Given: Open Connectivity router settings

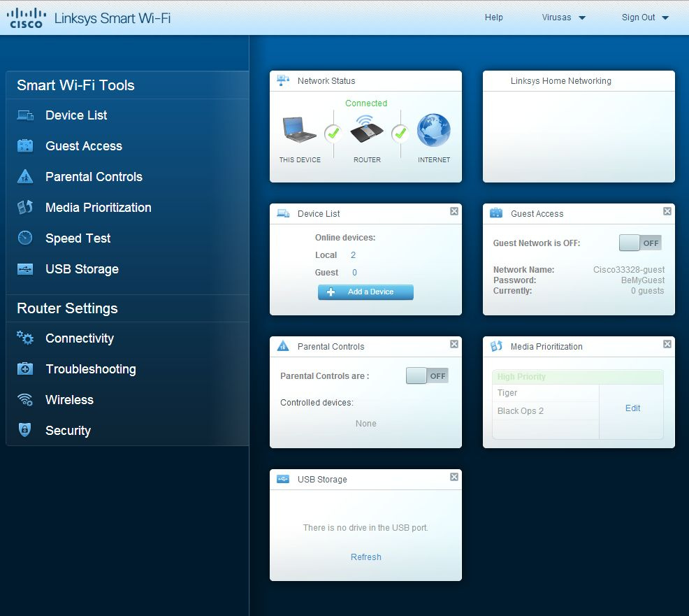Looking at the screenshot, I should pyautogui.click(x=80, y=338).
